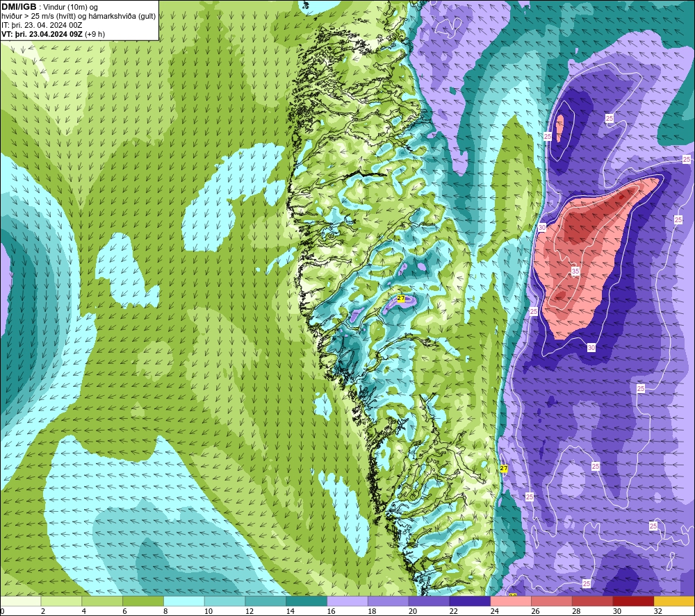This screenshot has width=695, height=616.
Task: Click the legend tick label 26
Action: 535,611
